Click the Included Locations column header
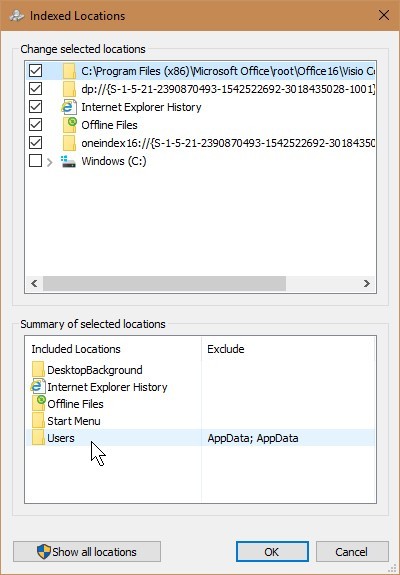 [x=113, y=349]
